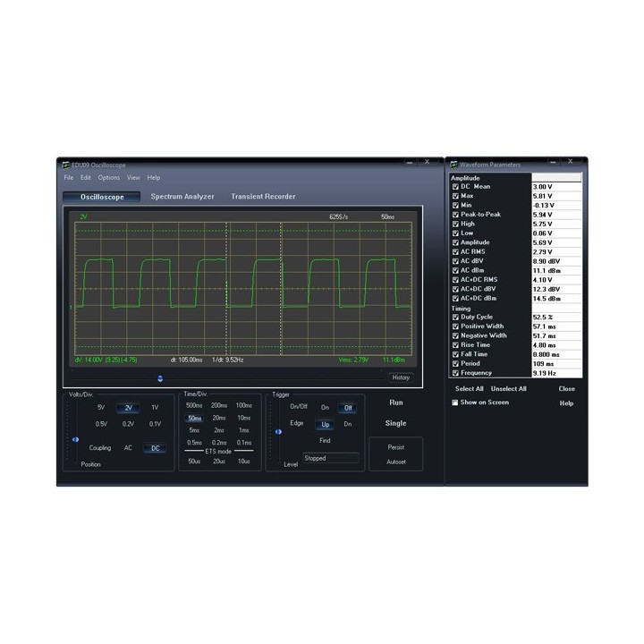Switch to the Transient Recorder tab

[x=263, y=196]
